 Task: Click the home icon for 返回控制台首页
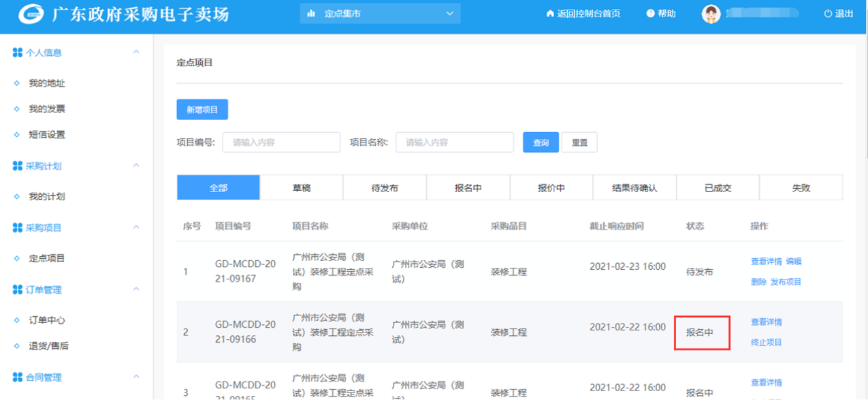tap(550, 14)
